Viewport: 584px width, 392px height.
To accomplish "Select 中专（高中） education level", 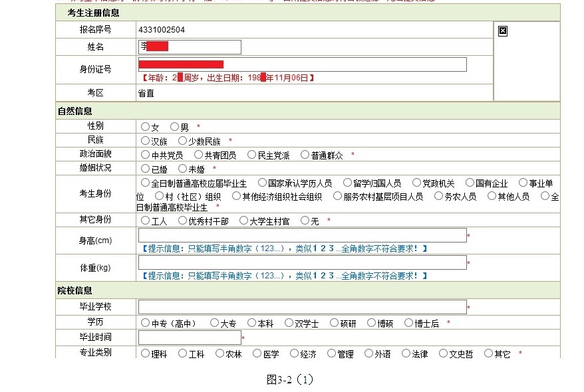I will point(145,323).
